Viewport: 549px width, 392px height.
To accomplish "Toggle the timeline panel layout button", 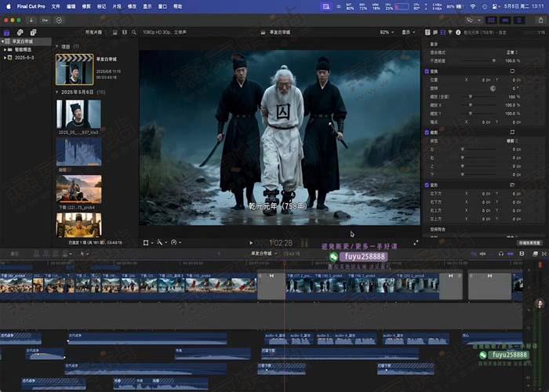I will point(505,20).
